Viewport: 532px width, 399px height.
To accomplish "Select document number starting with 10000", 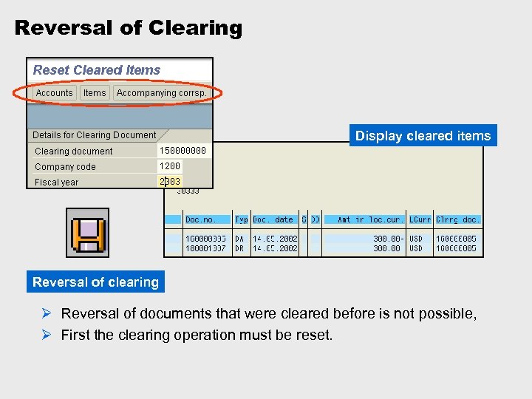I will [205, 239].
